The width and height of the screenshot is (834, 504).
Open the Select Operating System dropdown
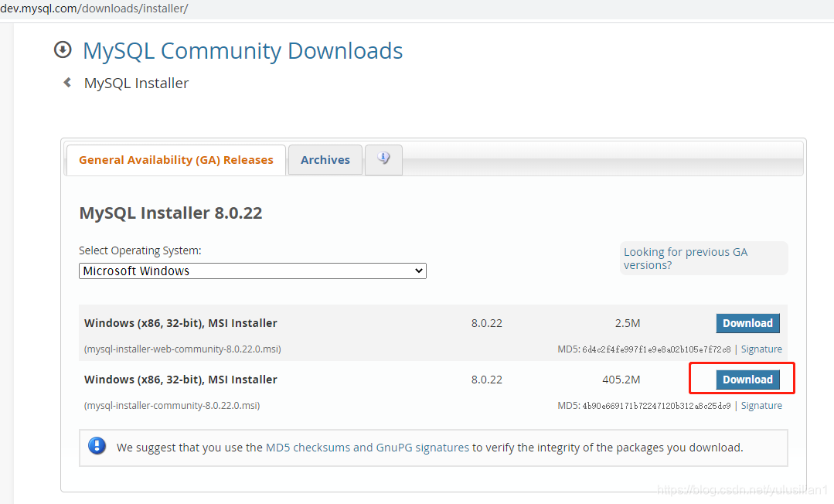[x=253, y=271]
